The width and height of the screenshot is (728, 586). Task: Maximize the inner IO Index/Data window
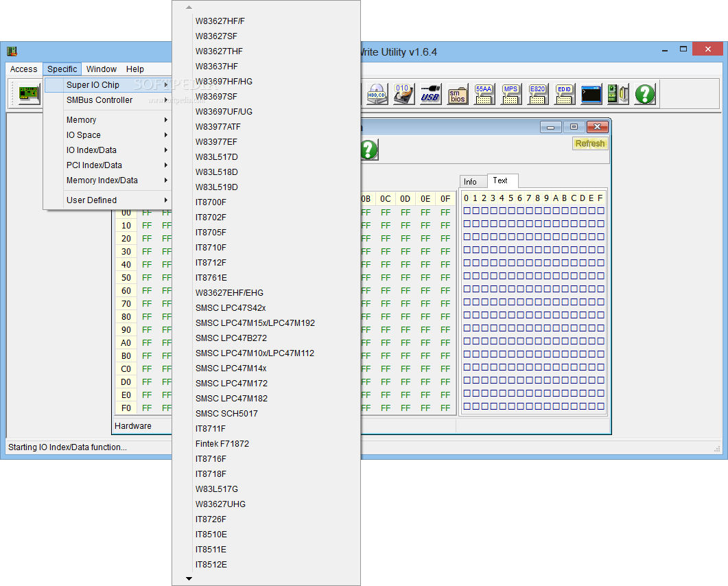(574, 127)
